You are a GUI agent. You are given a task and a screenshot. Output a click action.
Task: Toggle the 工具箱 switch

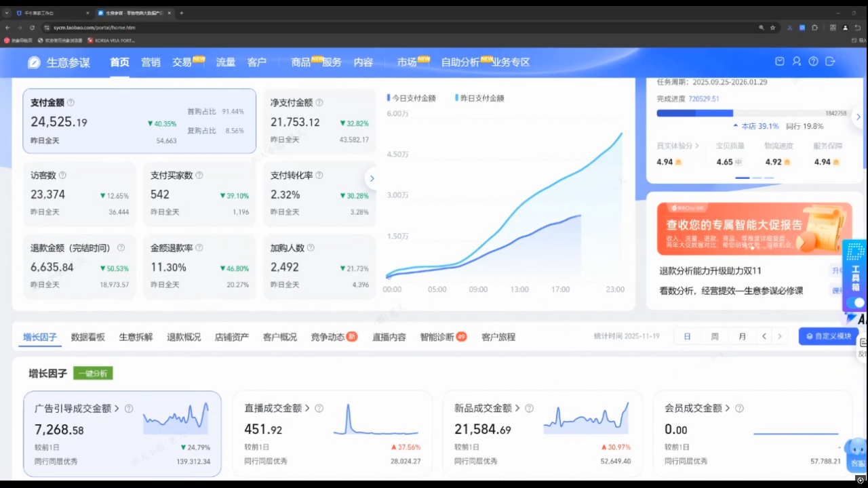856,302
